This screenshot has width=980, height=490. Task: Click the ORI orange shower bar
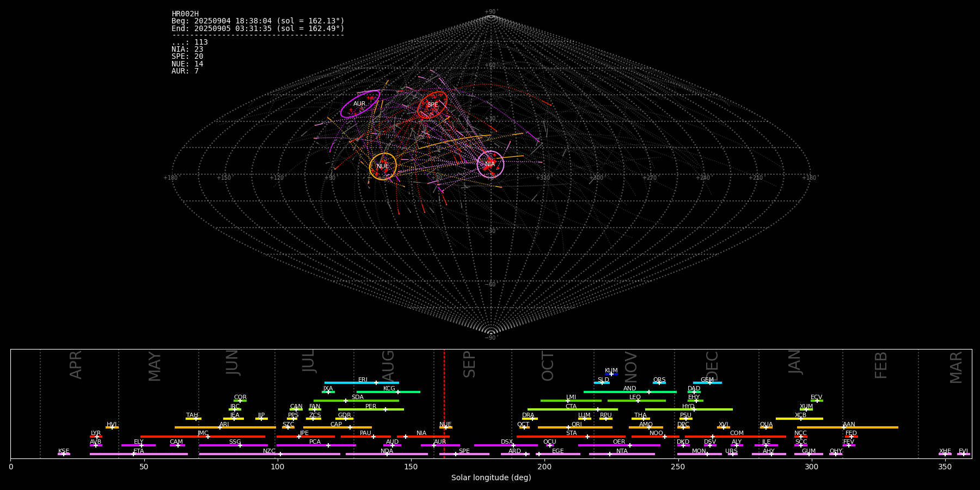575,427
